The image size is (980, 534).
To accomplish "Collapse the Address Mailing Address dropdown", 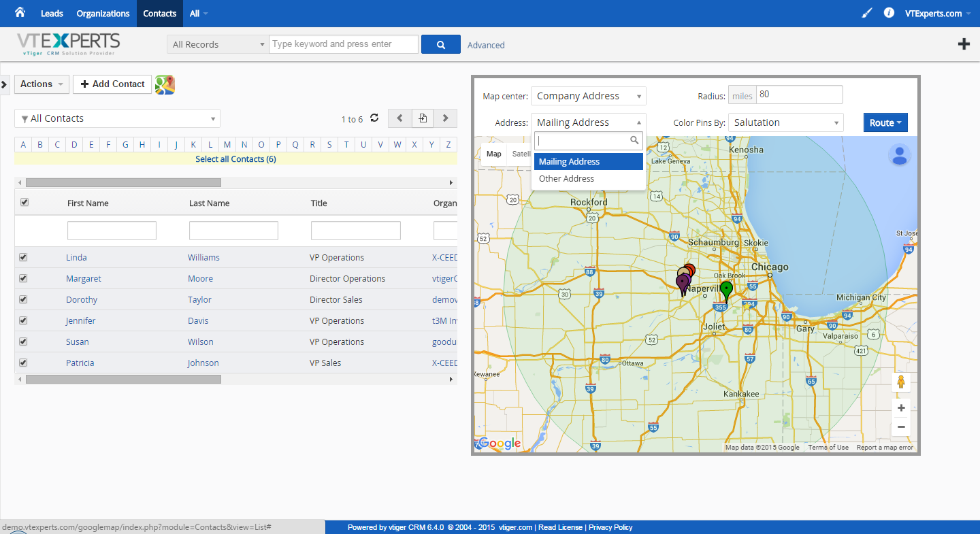I will (589, 122).
